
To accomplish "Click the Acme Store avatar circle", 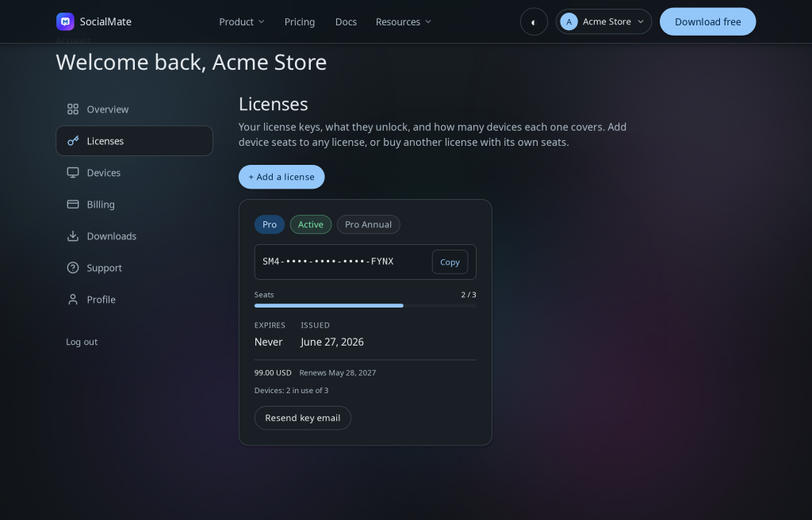I will (569, 21).
